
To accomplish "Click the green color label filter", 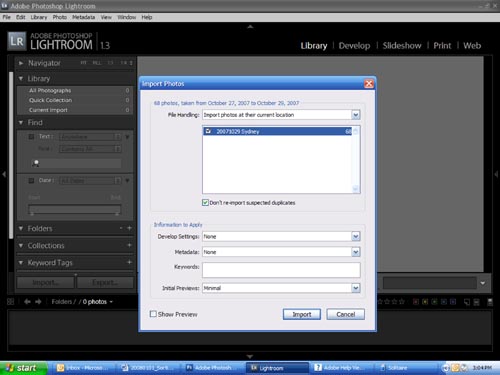I will [x=434, y=302].
